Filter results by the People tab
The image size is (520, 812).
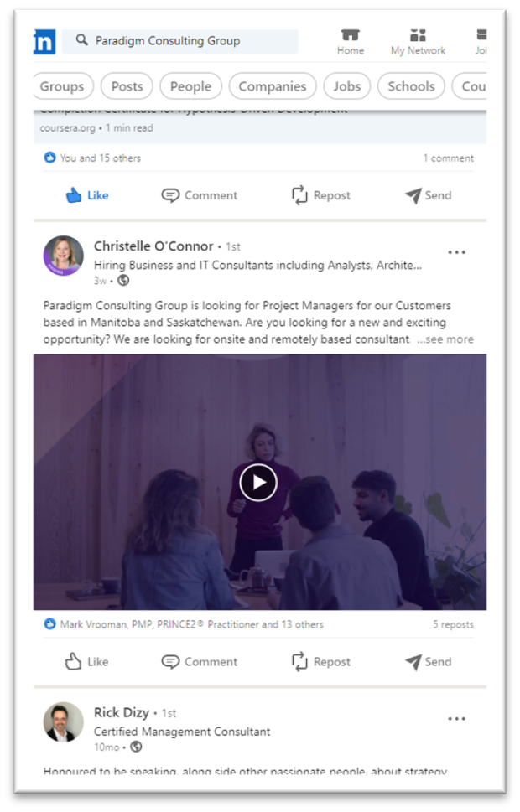[190, 86]
